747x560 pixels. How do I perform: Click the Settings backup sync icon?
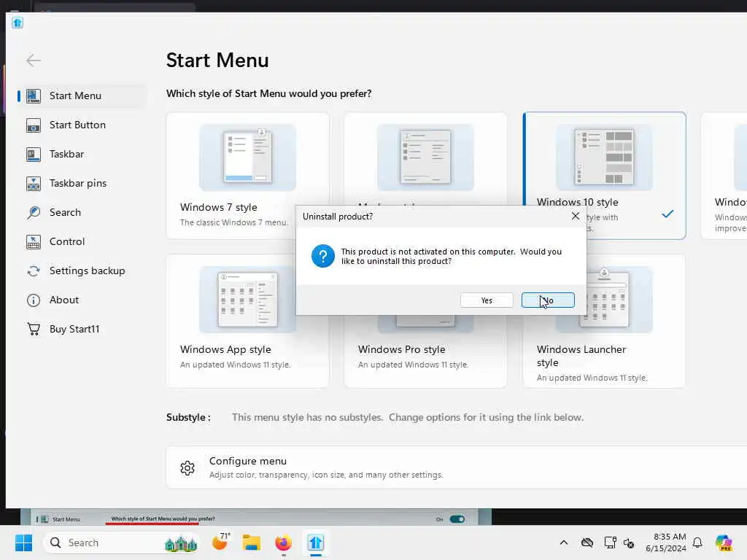point(34,271)
